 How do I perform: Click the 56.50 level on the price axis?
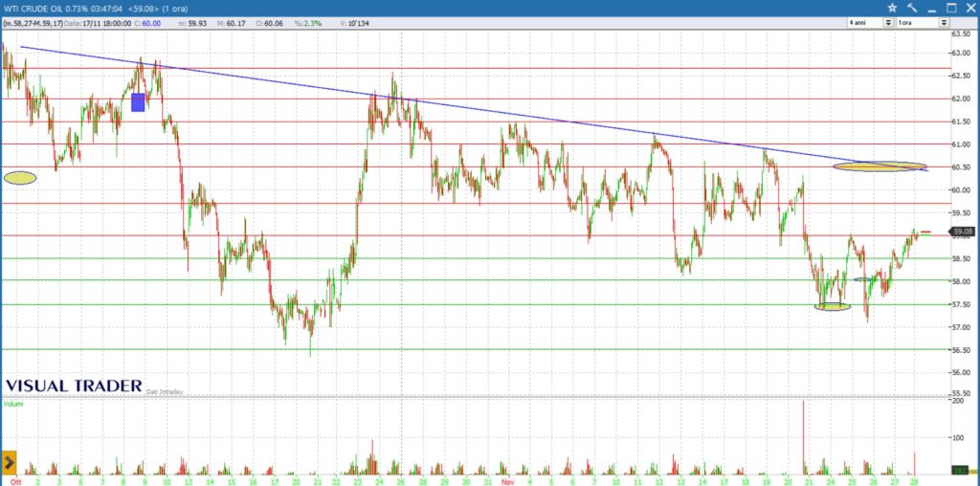960,350
